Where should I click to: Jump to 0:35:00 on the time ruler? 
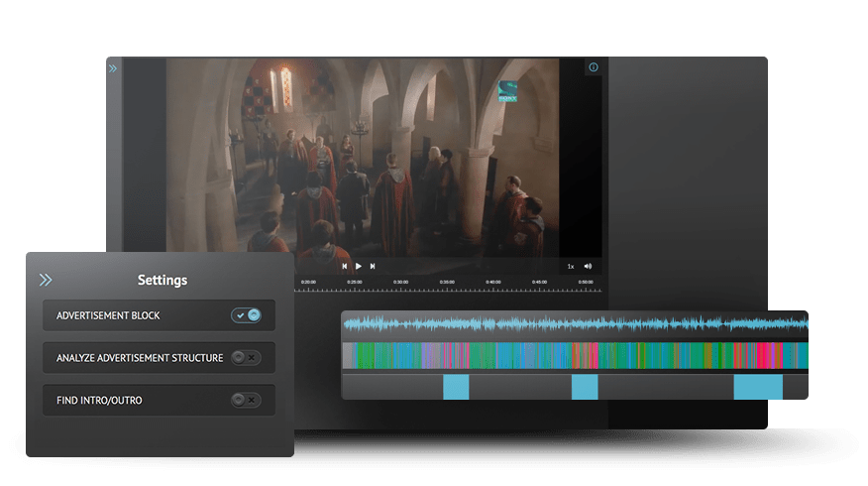click(x=447, y=282)
